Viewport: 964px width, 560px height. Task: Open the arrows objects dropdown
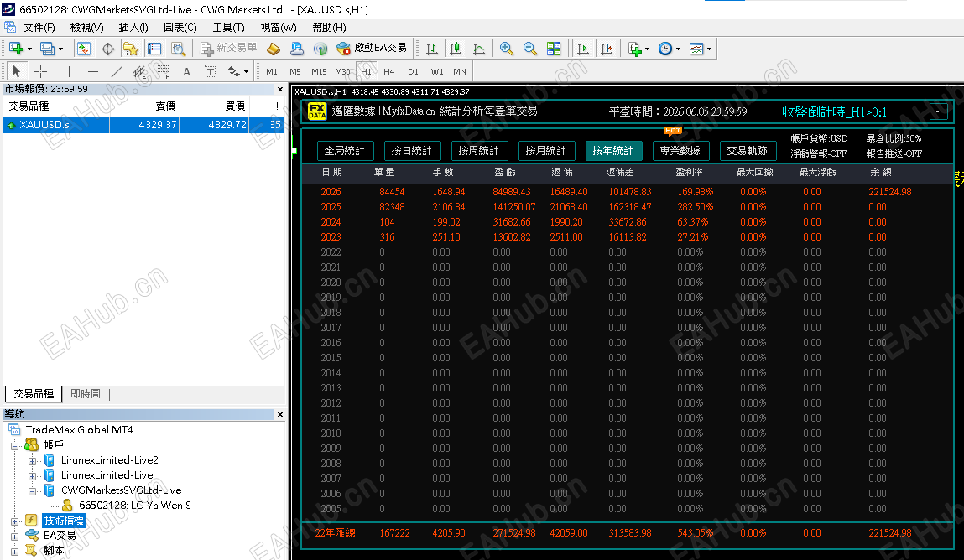click(x=238, y=72)
